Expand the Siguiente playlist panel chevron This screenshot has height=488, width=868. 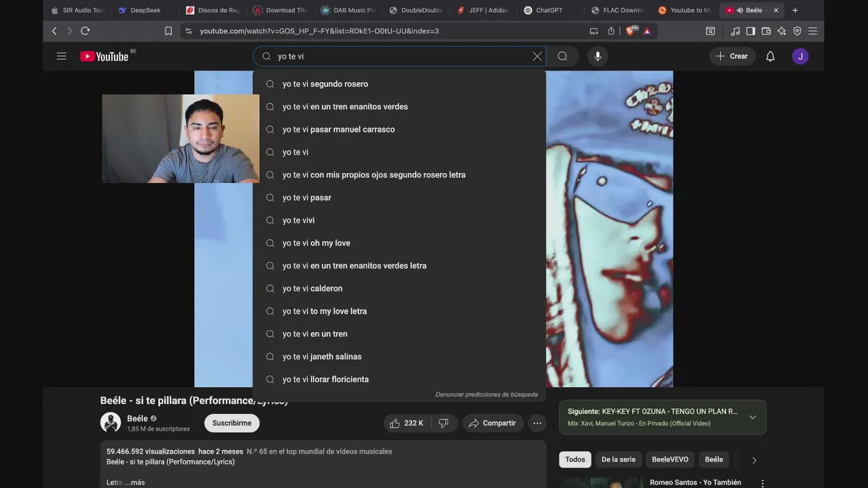coord(752,417)
